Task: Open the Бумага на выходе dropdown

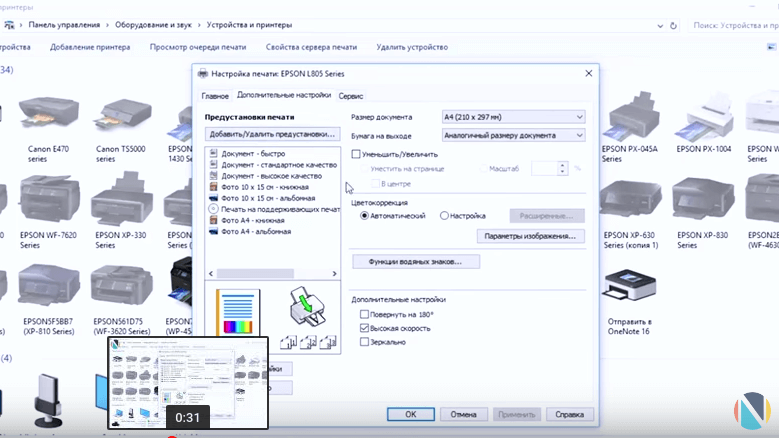Action: tap(513, 135)
